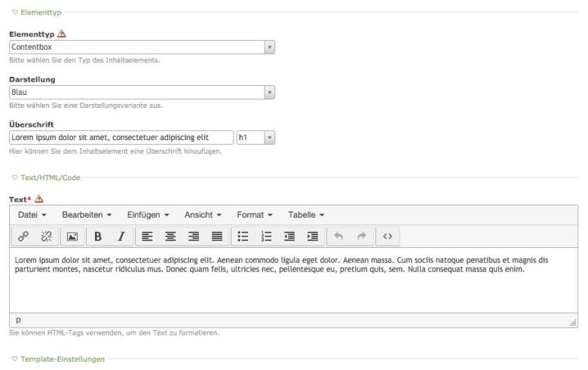
Task: Open the Einfügen menu
Action: point(148,215)
